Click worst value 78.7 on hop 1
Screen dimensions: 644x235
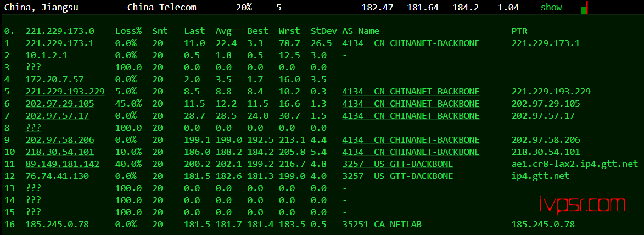(x=289, y=43)
